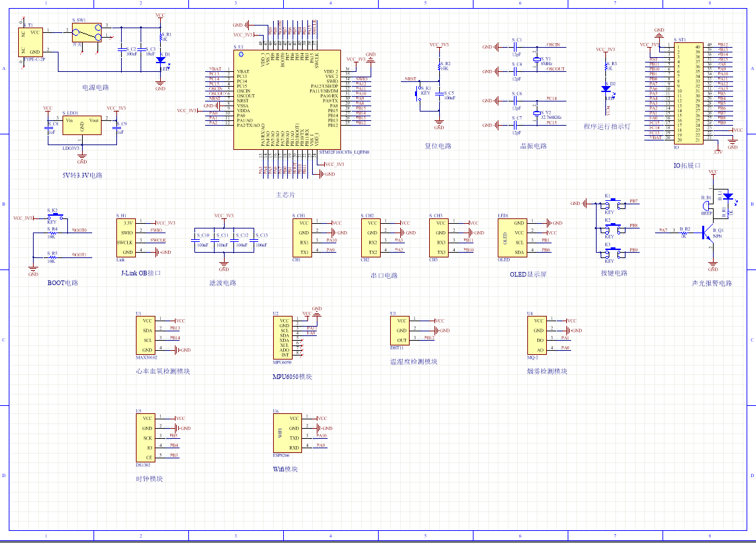Click the 'J-Link OB接口' section label
This screenshot has width=756, height=543.
click(x=141, y=274)
